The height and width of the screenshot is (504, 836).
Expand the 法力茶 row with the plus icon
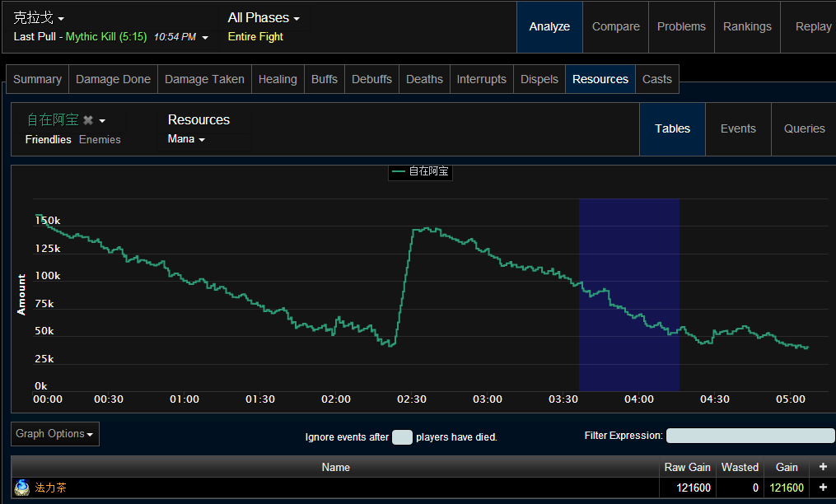tap(823, 488)
